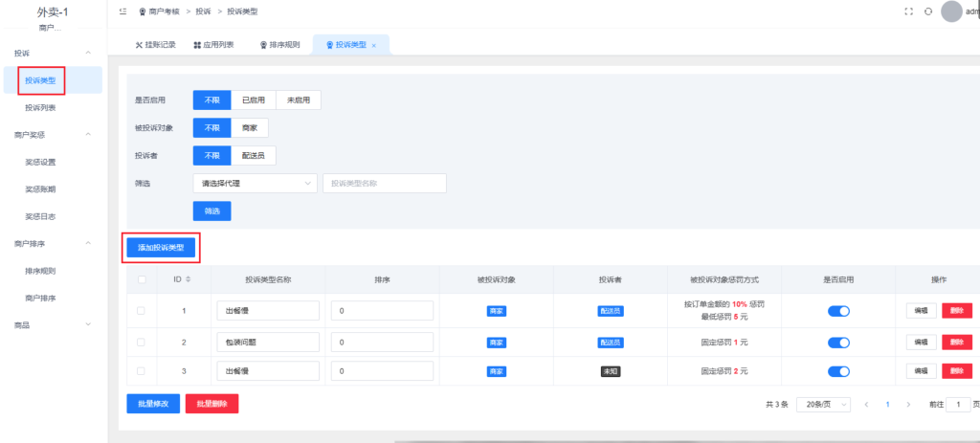The image size is (980, 443).
Task: Click the 投诉类型名称 search input field
Action: (384, 183)
